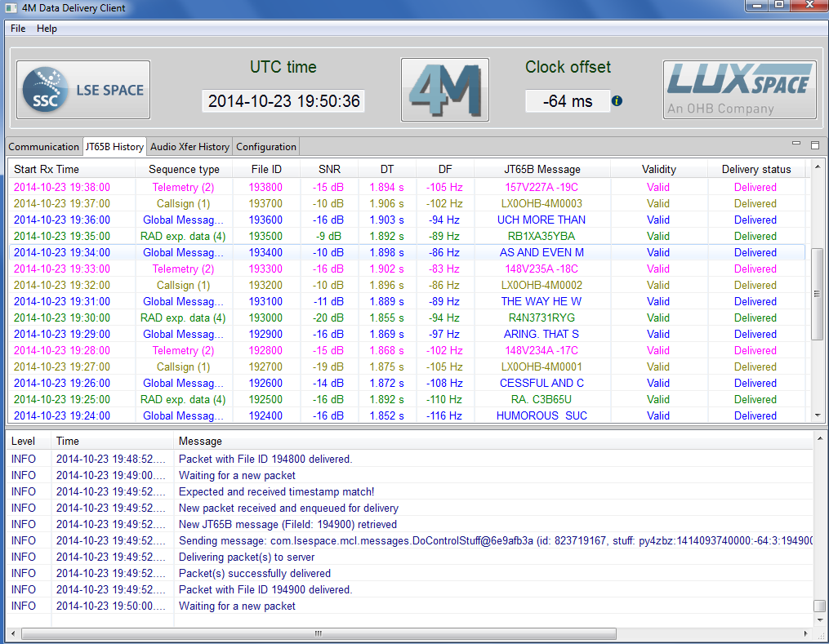Click the Delivery status column header
The height and width of the screenshot is (644, 829).
point(755,170)
